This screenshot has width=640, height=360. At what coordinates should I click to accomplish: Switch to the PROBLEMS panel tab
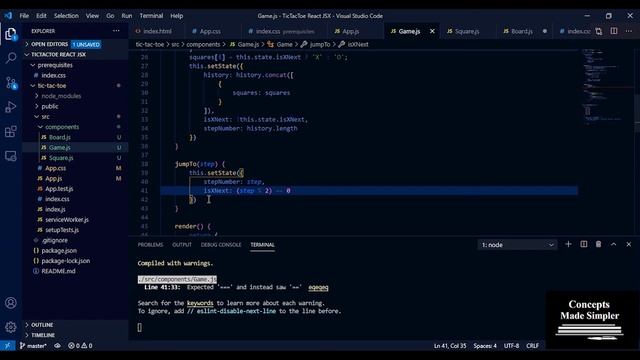point(150,245)
